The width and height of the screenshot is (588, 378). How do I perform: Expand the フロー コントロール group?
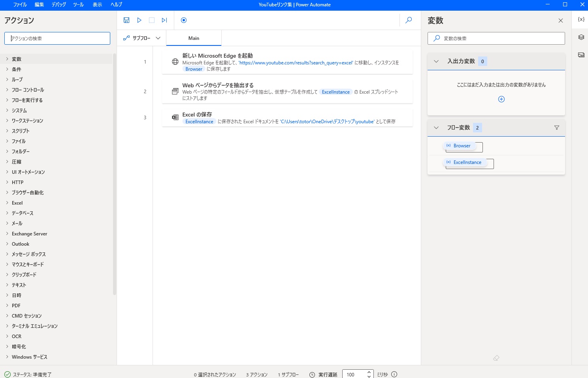(7, 90)
